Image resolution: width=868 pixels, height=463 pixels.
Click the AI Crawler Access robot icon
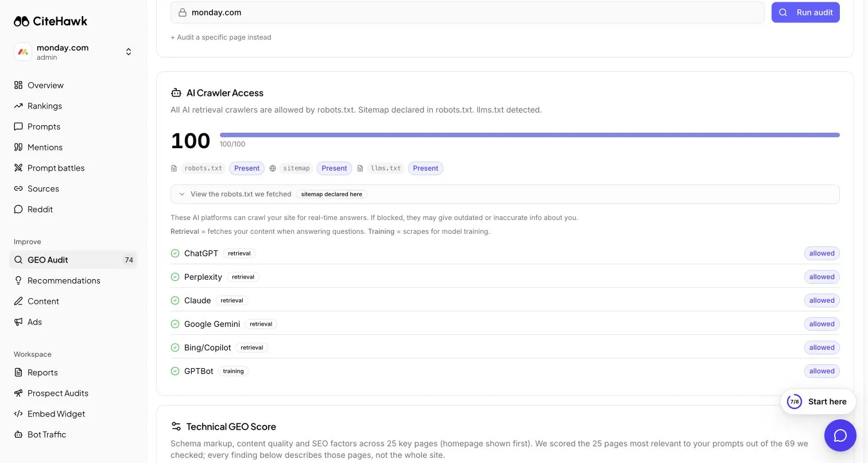(176, 93)
